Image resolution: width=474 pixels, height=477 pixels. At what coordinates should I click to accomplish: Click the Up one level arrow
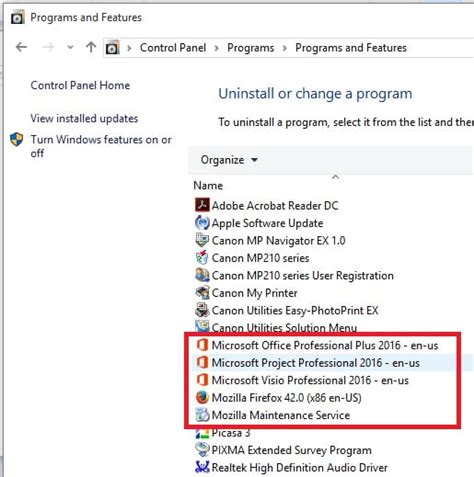[91, 47]
